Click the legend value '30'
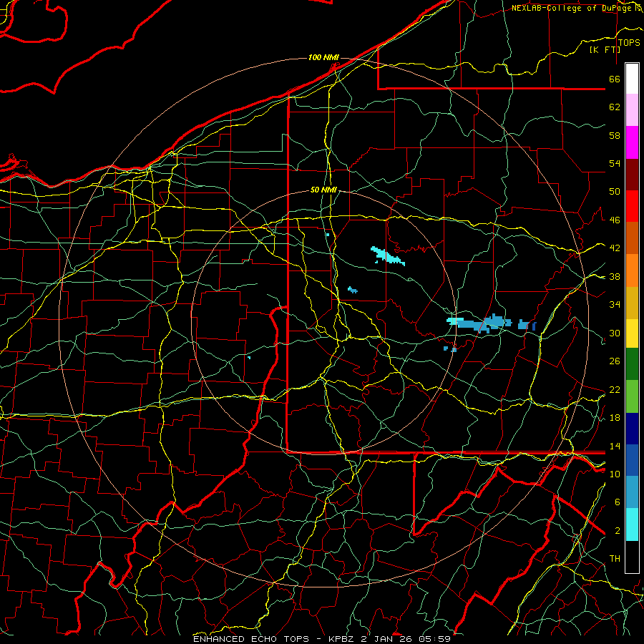The height and width of the screenshot is (644, 644). point(615,333)
